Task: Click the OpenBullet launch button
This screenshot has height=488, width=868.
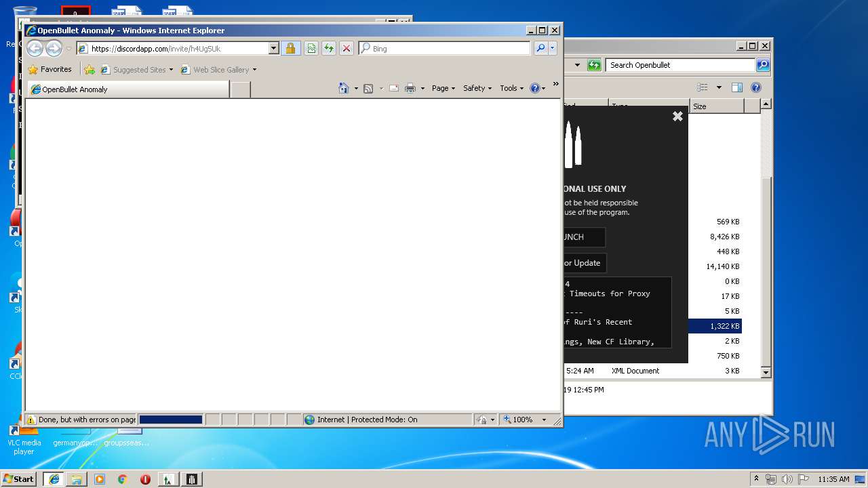Action: (584, 237)
